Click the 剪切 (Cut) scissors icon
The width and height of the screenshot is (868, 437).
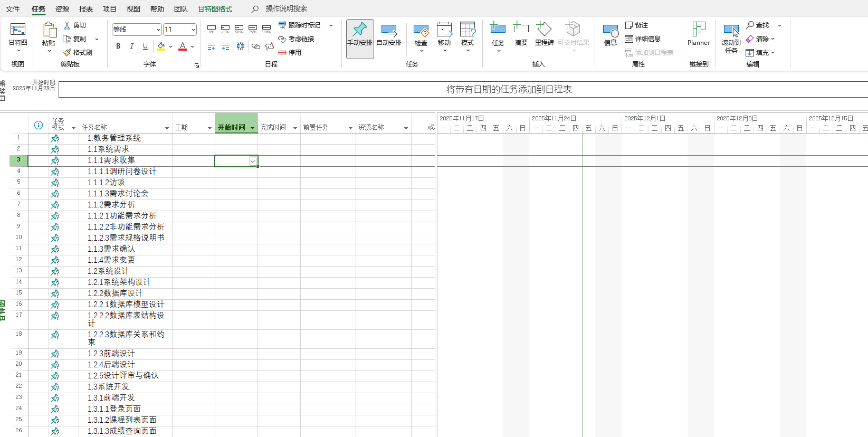tap(67, 25)
